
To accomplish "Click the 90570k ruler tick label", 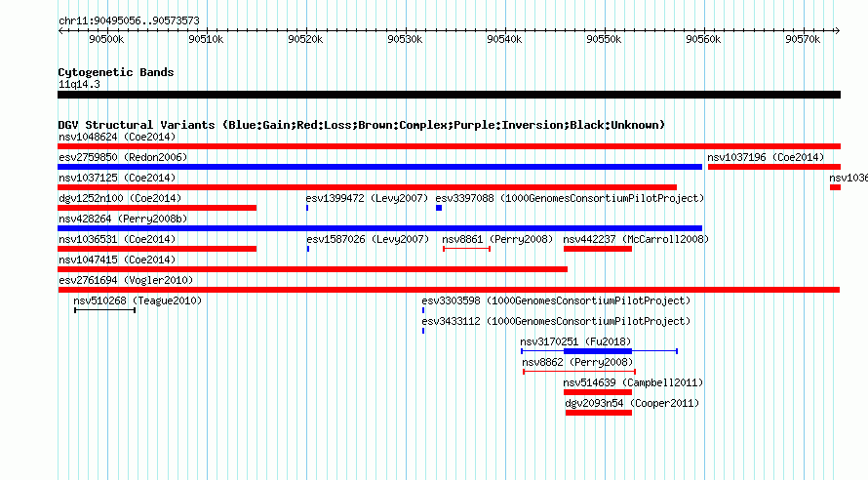I will click(x=803, y=39).
